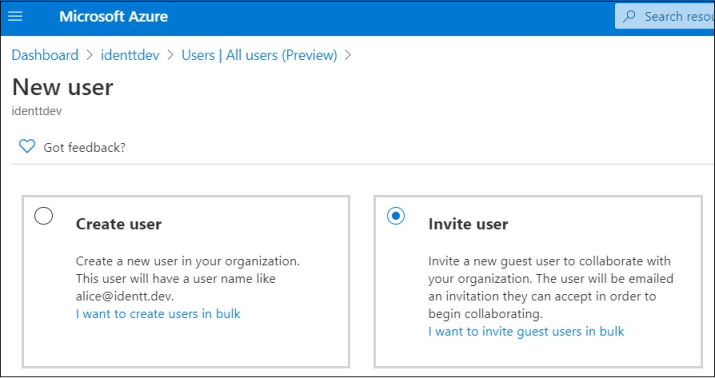715x378 pixels.
Task: Open identtdev breadcrumb link
Action: (130, 55)
